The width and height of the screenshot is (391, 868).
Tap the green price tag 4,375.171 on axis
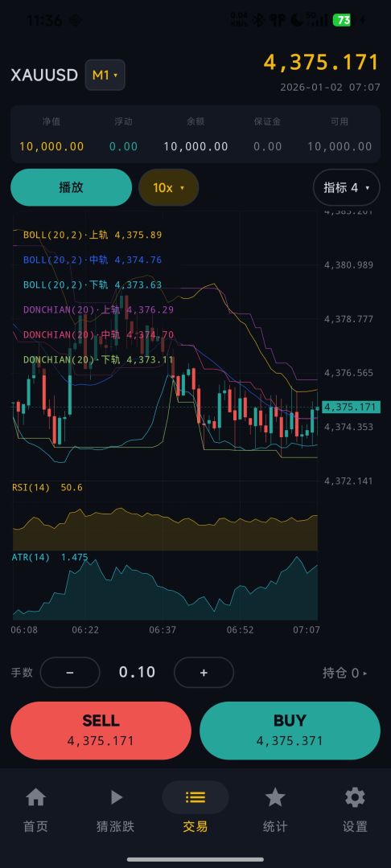[x=351, y=407]
